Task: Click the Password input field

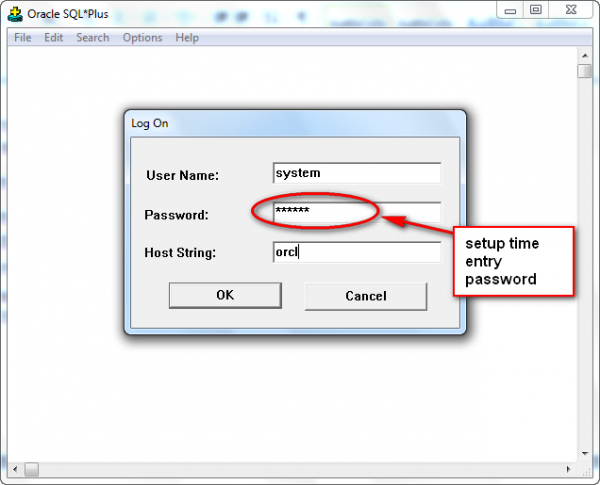Action: point(357,212)
